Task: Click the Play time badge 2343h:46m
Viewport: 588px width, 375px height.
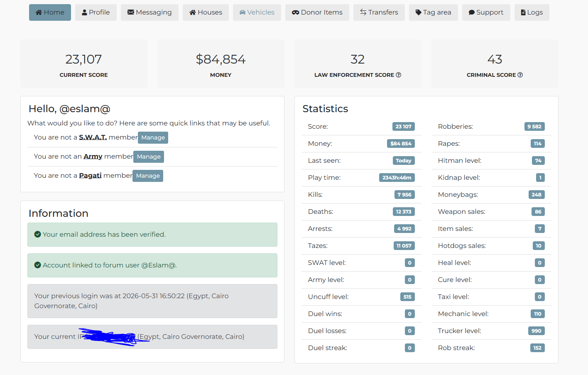Action: pos(397,178)
